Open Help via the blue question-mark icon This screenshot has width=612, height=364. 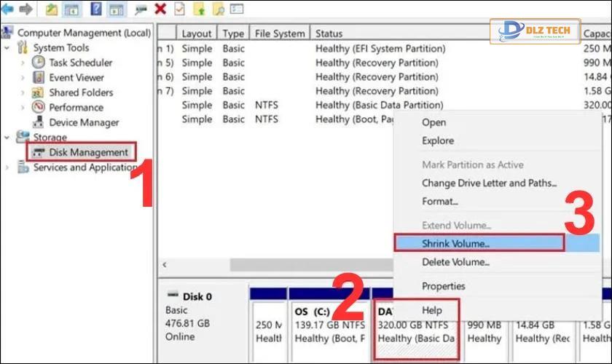point(96,9)
